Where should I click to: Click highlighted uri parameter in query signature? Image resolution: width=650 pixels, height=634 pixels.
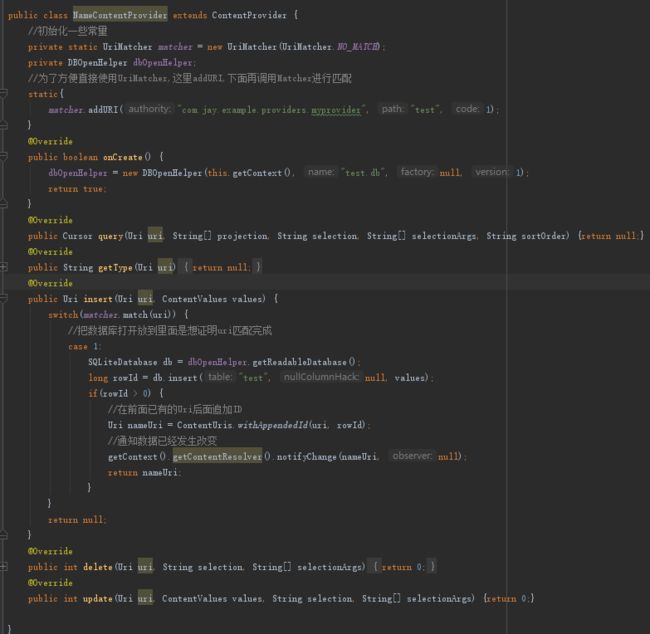(155, 236)
